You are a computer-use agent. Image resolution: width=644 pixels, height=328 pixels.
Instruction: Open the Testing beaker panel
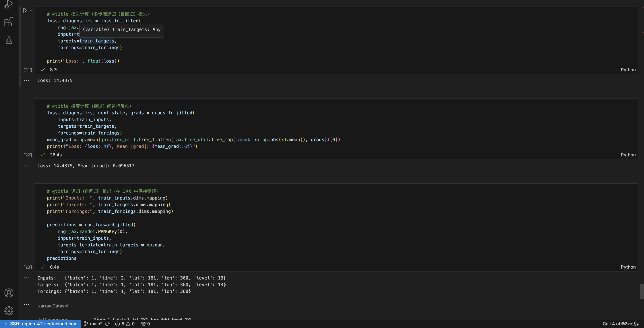(x=9, y=40)
